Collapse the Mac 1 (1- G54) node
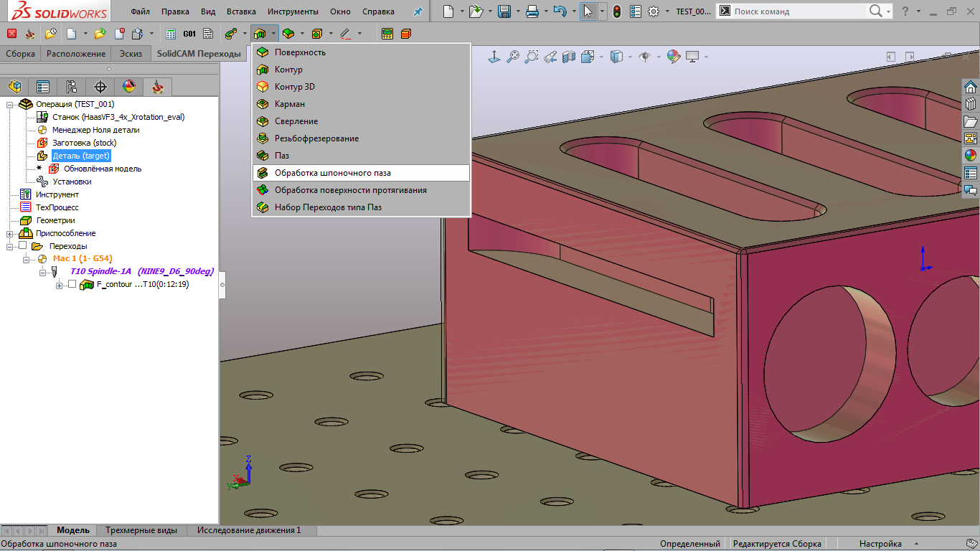Image resolution: width=980 pixels, height=551 pixels. (x=25, y=258)
